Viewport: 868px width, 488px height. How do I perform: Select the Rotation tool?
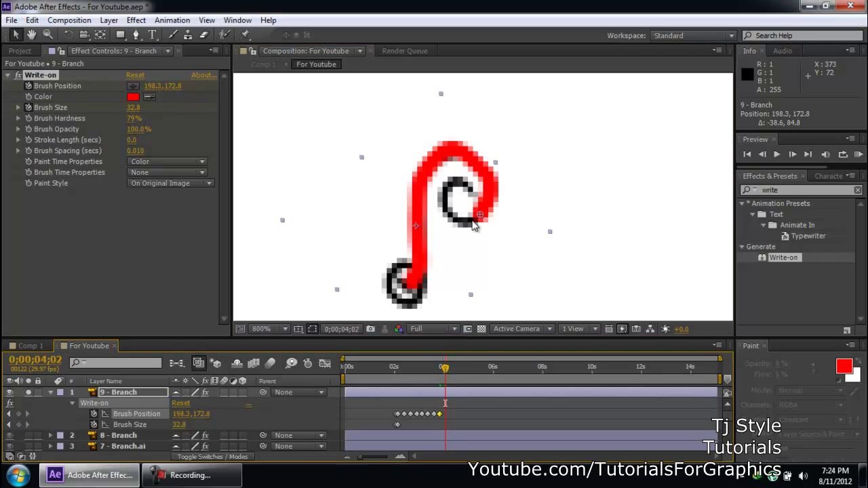click(68, 35)
